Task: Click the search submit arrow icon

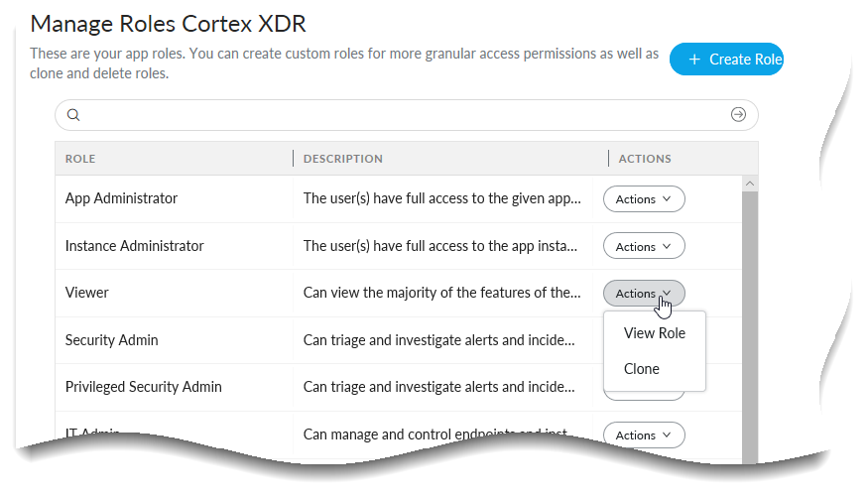Action: [x=738, y=115]
